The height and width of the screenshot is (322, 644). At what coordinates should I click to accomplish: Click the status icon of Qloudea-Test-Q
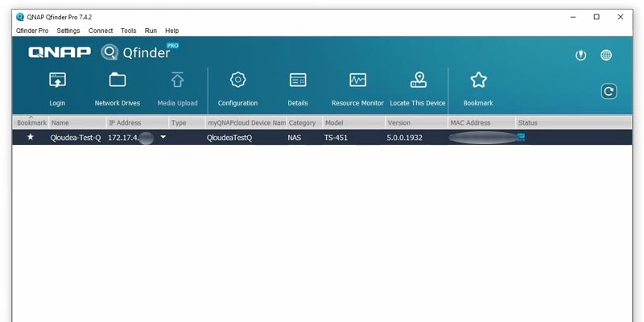pos(521,137)
